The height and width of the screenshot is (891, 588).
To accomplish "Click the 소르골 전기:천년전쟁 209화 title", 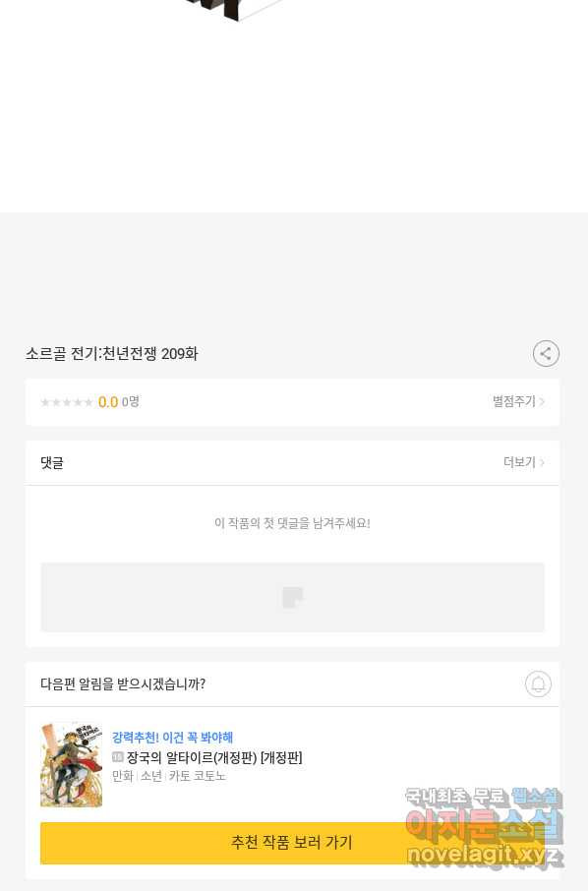I will pyautogui.click(x=112, y=353).
